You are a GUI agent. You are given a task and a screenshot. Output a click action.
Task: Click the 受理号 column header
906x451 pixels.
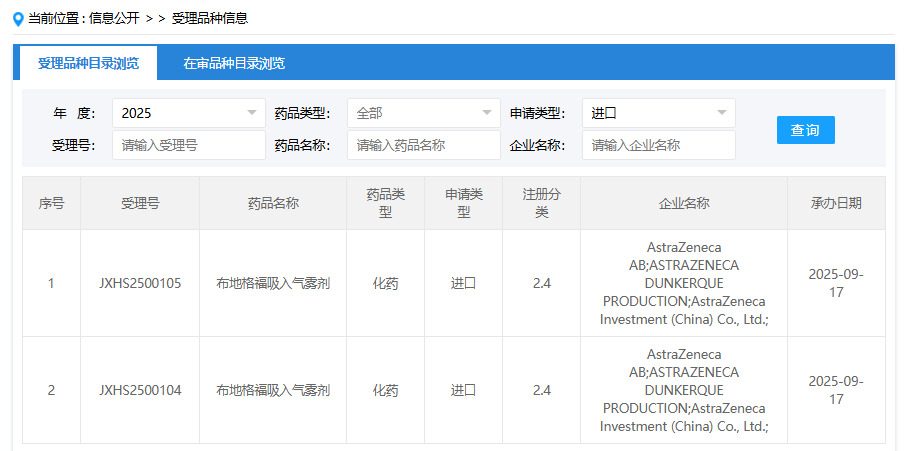[x=140, y=203]
